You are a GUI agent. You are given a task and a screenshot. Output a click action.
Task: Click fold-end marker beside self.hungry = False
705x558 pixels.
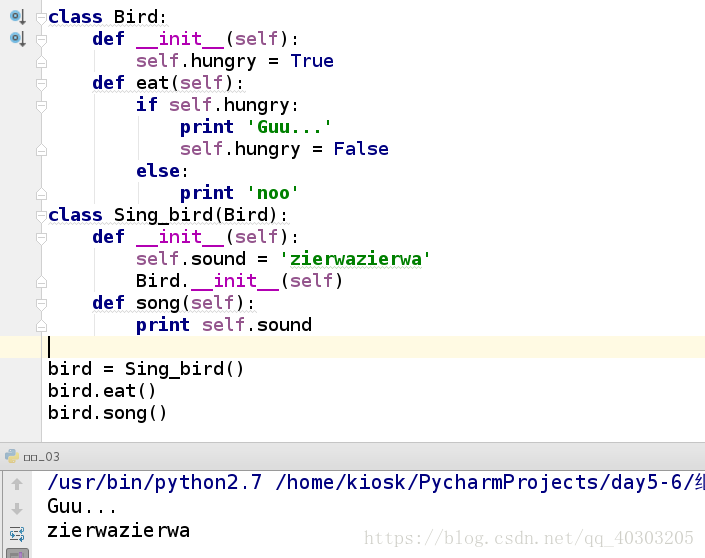click(41, 150)
